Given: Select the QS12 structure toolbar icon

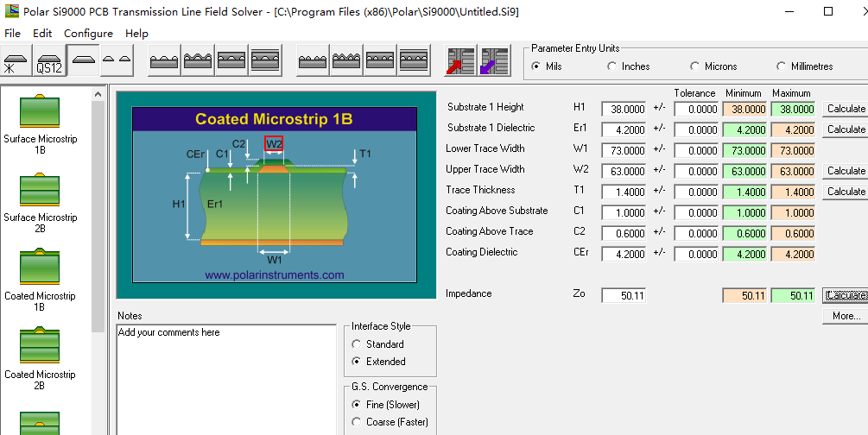Looking at the screenshot, I should point(49,60).
